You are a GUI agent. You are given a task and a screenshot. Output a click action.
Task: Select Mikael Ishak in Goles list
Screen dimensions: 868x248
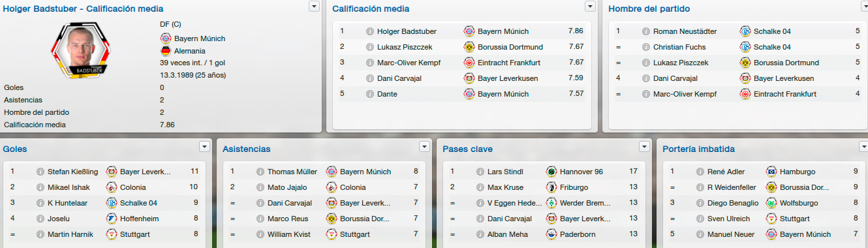[69, 188]
